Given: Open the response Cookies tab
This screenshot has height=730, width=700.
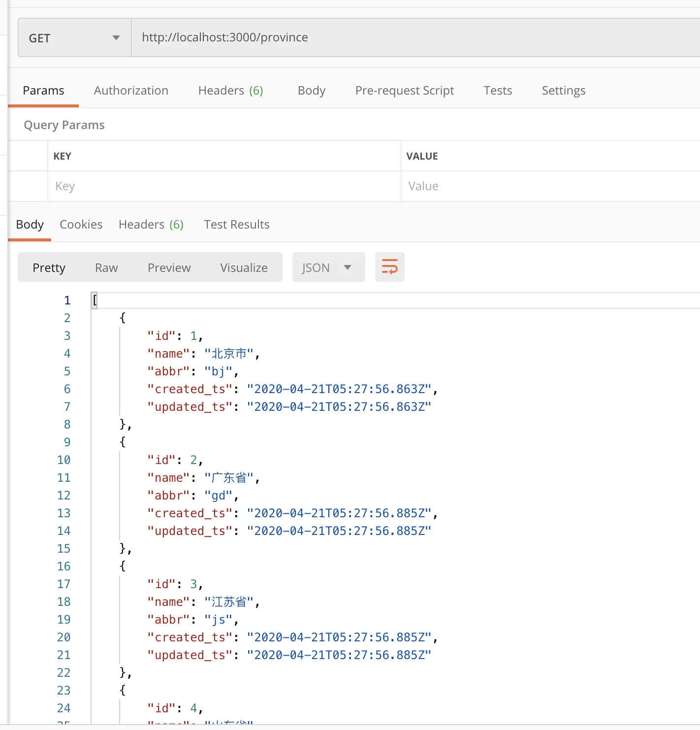Looking at the screenshot, I should 81,225.
